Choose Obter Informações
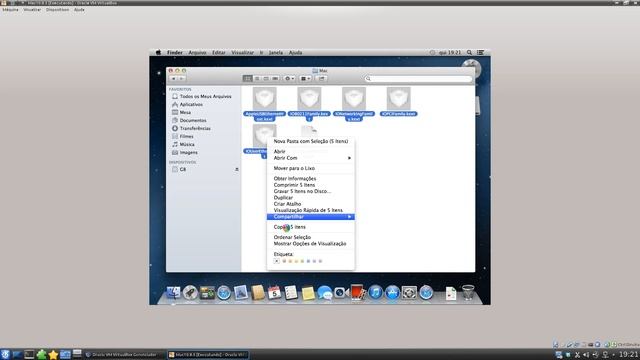The width and height of the screenshot is (640, 360). [311, 178]
